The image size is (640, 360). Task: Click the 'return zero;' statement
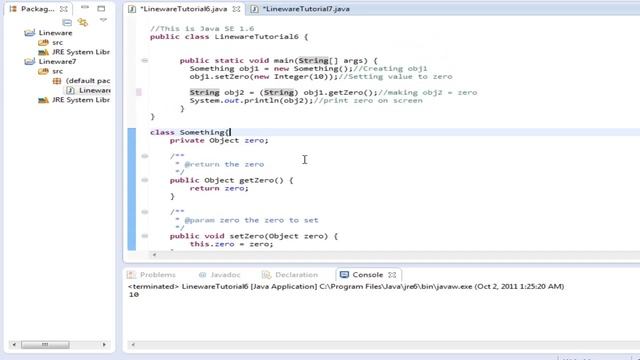(219, 188)
